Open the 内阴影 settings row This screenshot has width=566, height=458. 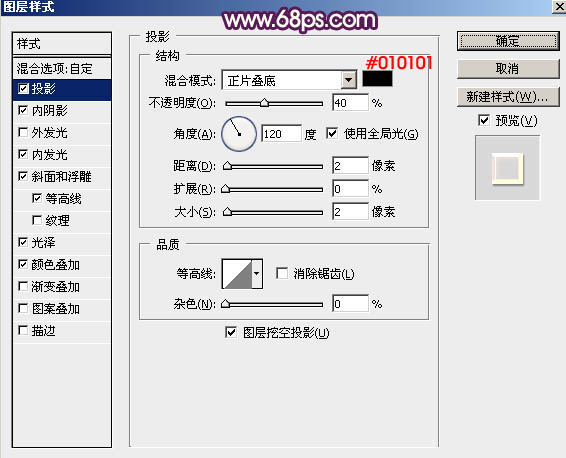point(62,111)
